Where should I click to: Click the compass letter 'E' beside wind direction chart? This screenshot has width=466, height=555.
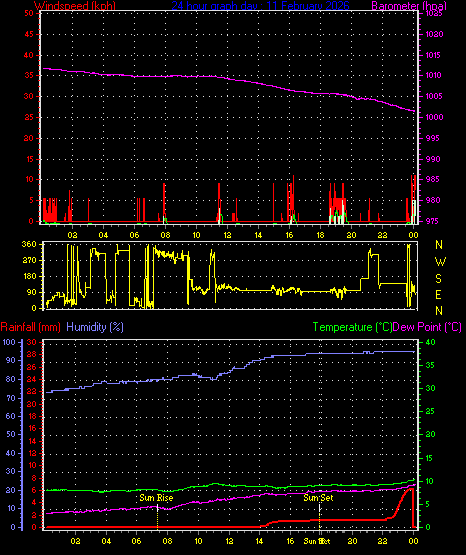[438, 294]
